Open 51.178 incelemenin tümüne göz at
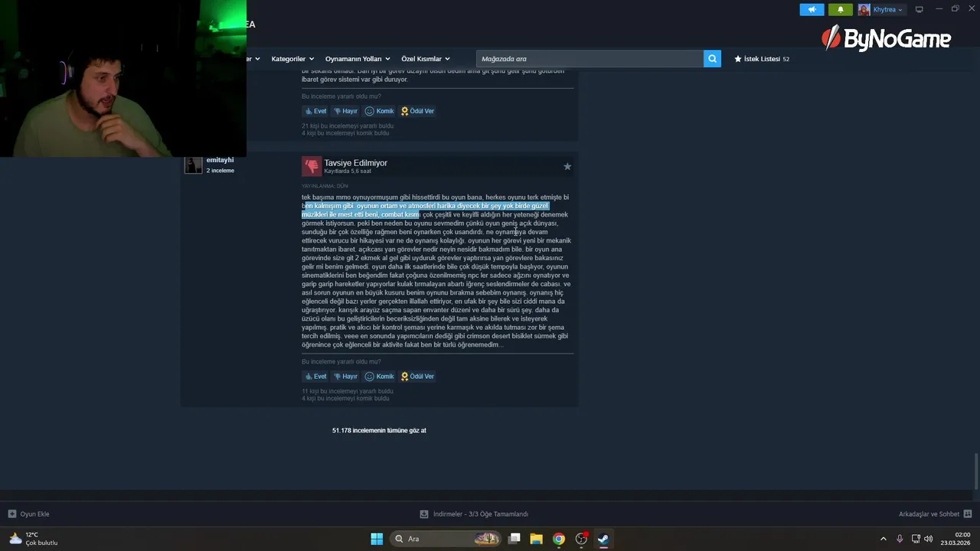Viewport: 980px width, 551px height. click(379, 430)
